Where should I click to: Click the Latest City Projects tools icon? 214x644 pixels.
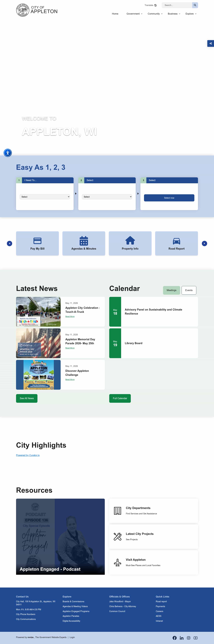pyautogui.click(x=118, y=537)
